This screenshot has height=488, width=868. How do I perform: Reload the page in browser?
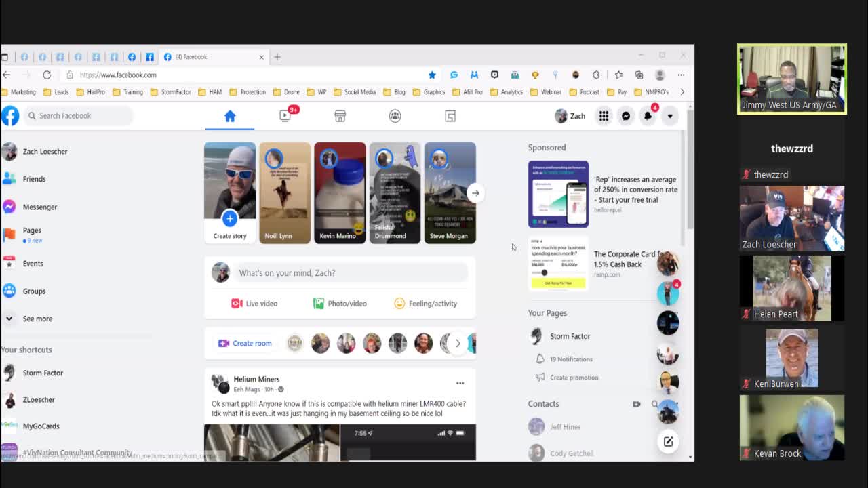point(47,75)
